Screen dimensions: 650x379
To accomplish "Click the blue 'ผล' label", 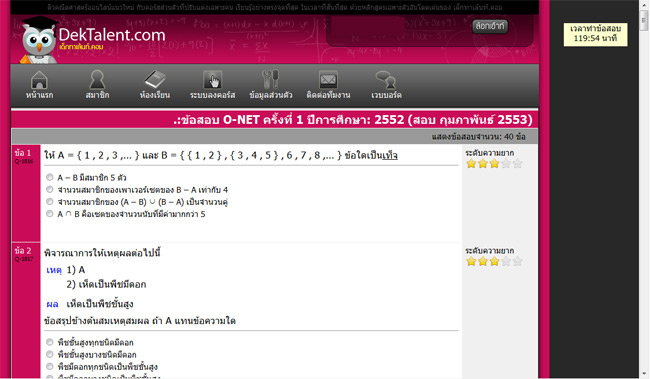I will [x=52, y=304].
